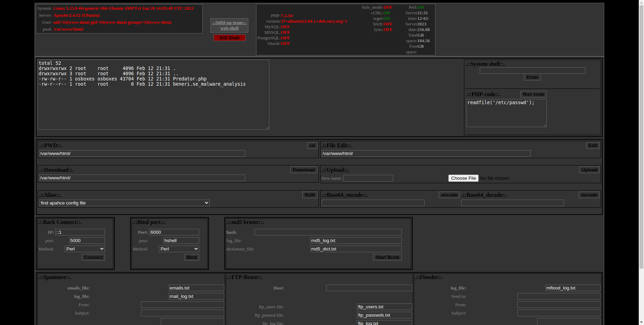Click the Bind button
This screenshot has width=644, height=325.
point(192,257)
